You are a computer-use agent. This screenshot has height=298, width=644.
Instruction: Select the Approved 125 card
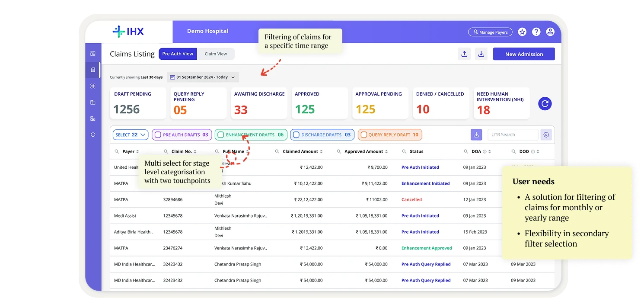tap(320, 103)
